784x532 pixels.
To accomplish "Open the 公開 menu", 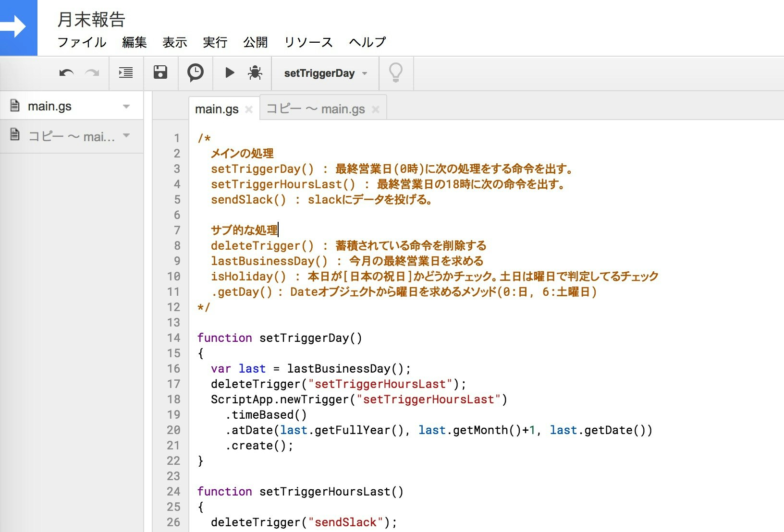I will [x=255, y=42].
